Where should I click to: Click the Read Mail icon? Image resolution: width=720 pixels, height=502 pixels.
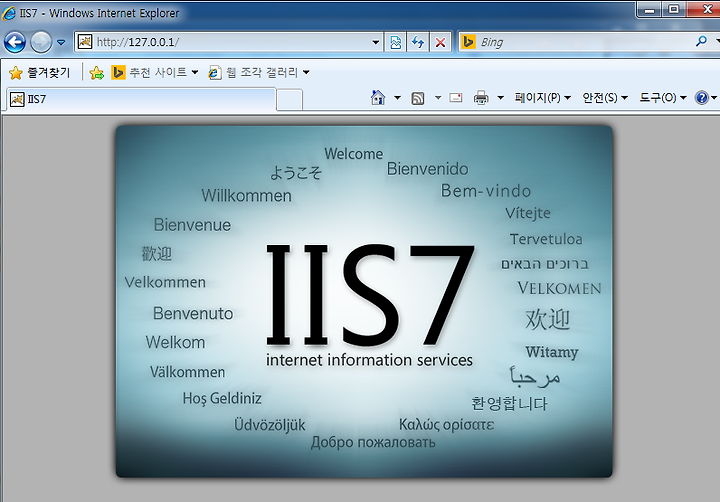tap(456, 98)
